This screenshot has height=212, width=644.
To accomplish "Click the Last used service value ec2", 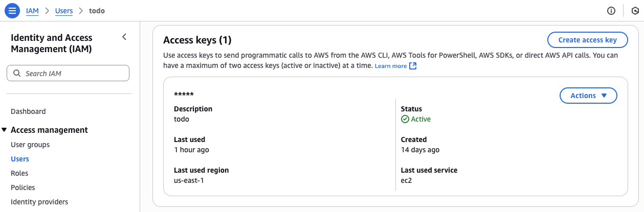I will 407,180.
